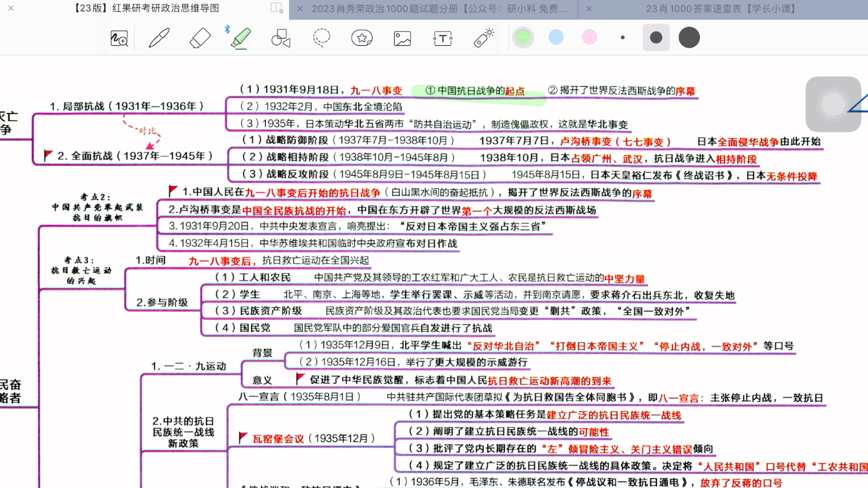Click text 揭开了世界反法西斯战争的序幕 in first row
The width and height of the screenshot is (868, 488).
[x=621, y=91]
